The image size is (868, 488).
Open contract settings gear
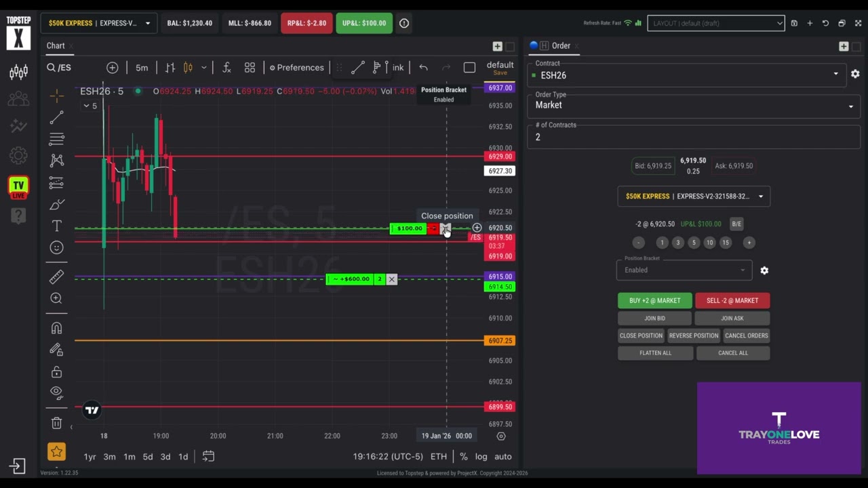855,74
